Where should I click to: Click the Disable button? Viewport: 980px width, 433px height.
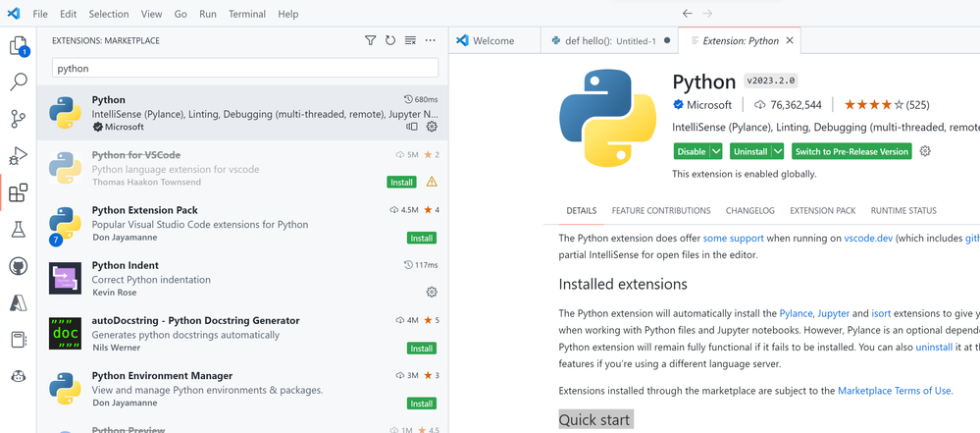point(692,151)
